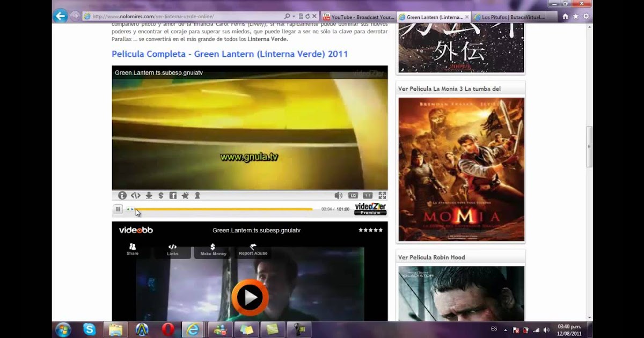Open the Robin Hood poster thumbnail

461,293
